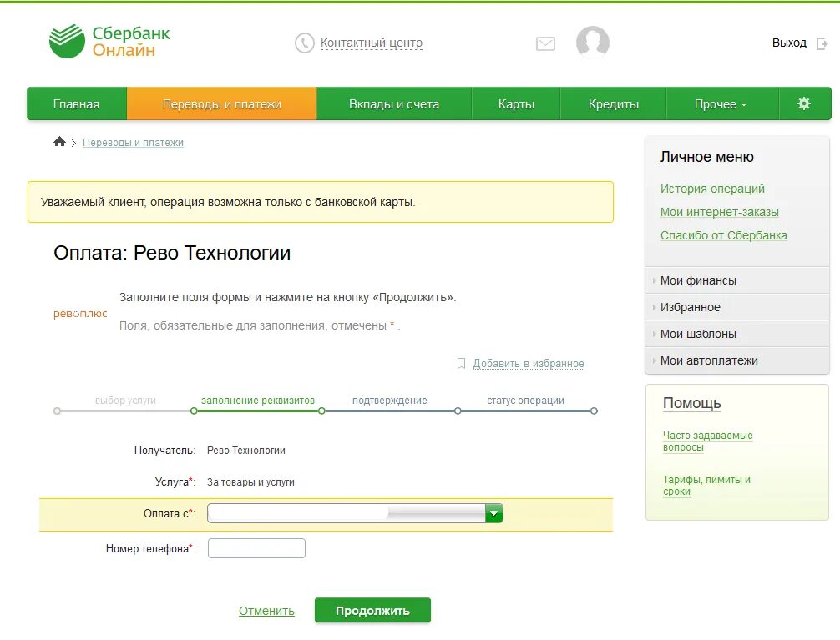Open the user profile avatar
This screenshot has height=640, width=840.
(593, 42)
